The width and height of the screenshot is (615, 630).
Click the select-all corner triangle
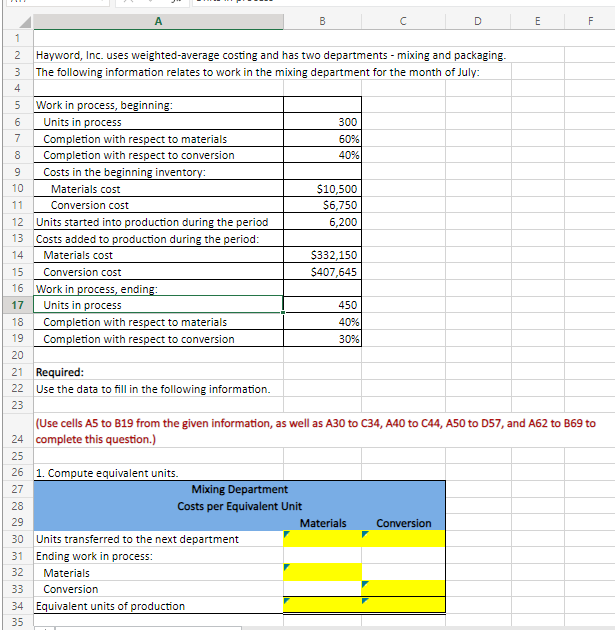25,22
